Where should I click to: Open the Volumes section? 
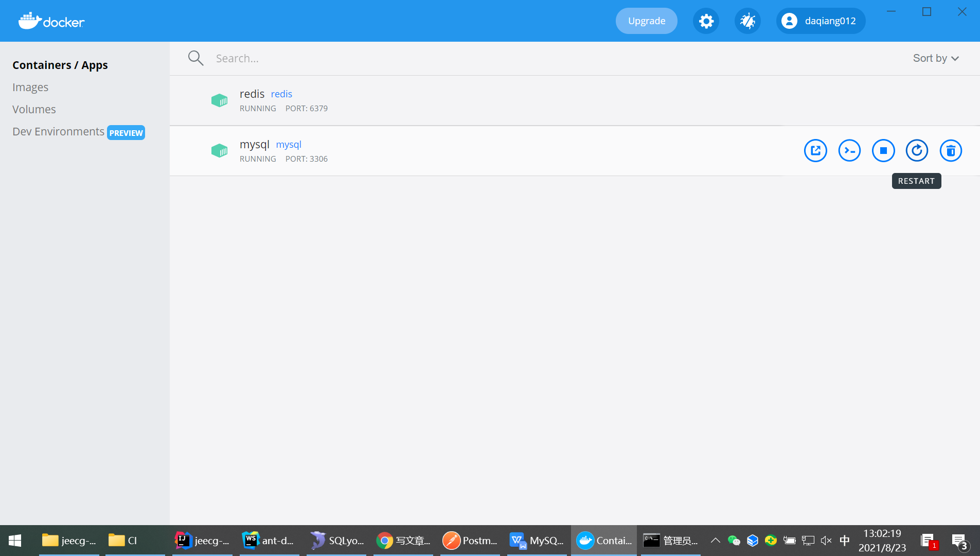(x=34, y=110)
